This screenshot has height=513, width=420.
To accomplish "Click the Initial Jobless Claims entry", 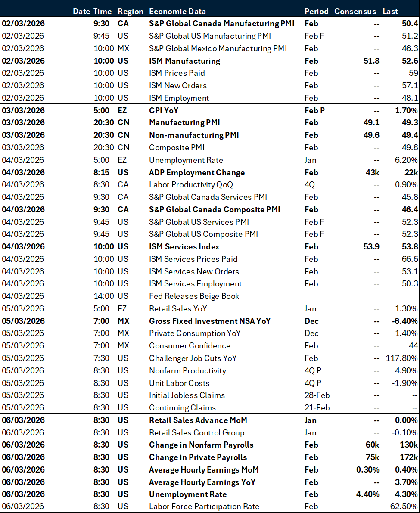I will tap(187, 395).
